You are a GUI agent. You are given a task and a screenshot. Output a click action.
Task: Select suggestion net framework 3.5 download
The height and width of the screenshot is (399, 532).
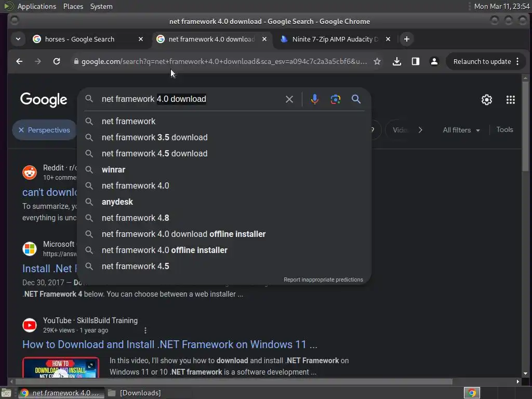(x=224, y=137)
